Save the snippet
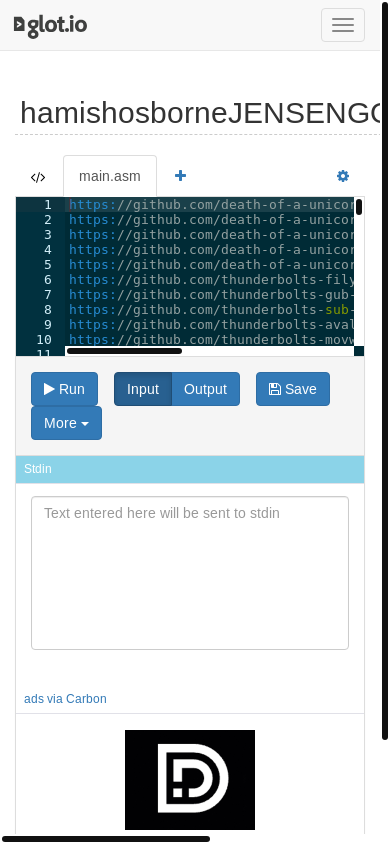 (x=293, y=389)
